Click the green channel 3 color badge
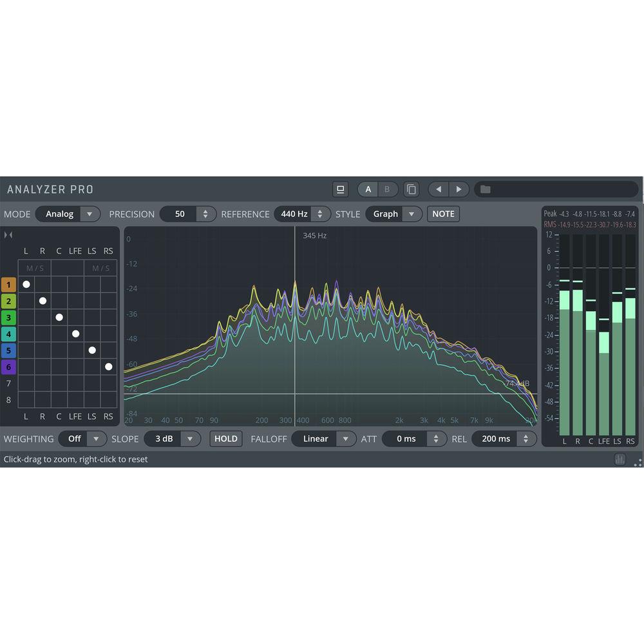Viewport: 644px width, 644px height. (x=8, y=317)
